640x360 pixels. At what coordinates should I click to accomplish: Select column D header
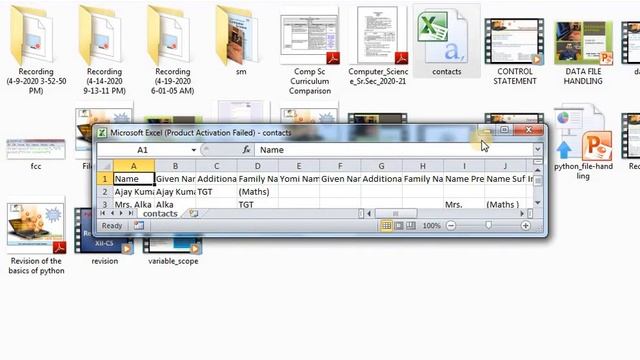coord(258,166)
